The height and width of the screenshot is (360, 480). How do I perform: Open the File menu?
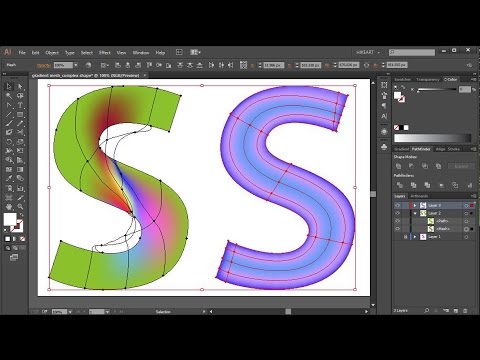22,53
